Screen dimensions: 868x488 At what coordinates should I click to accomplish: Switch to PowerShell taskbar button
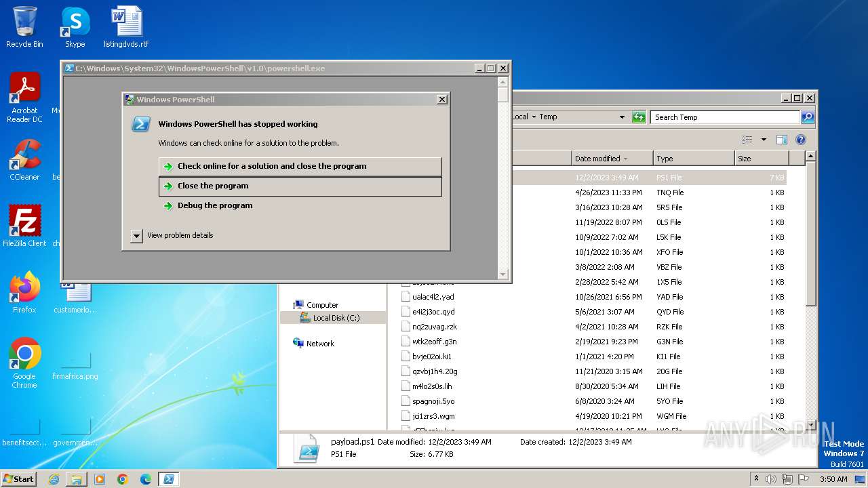(x=169, y=479)
